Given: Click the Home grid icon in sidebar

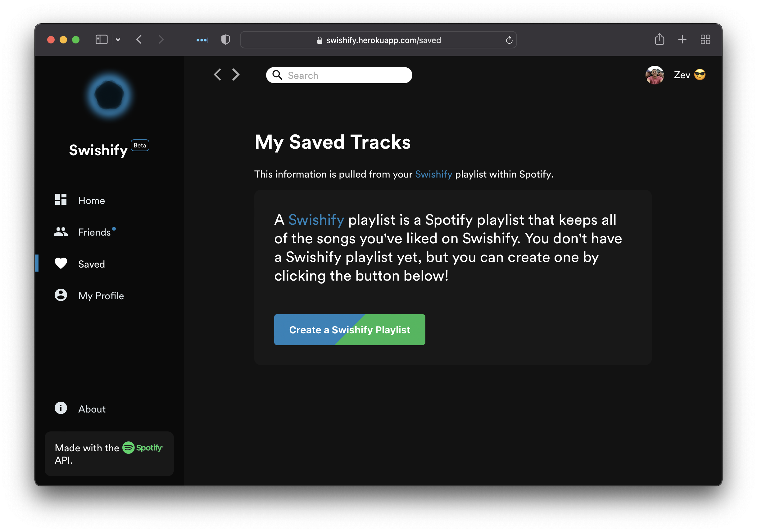Looking at the screenshot, I should 61,199.
